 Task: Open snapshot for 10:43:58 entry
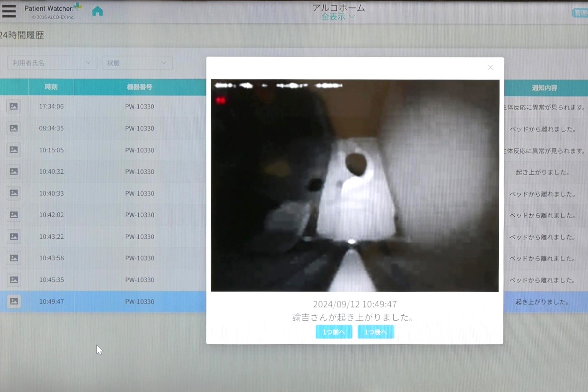[14, 258]
